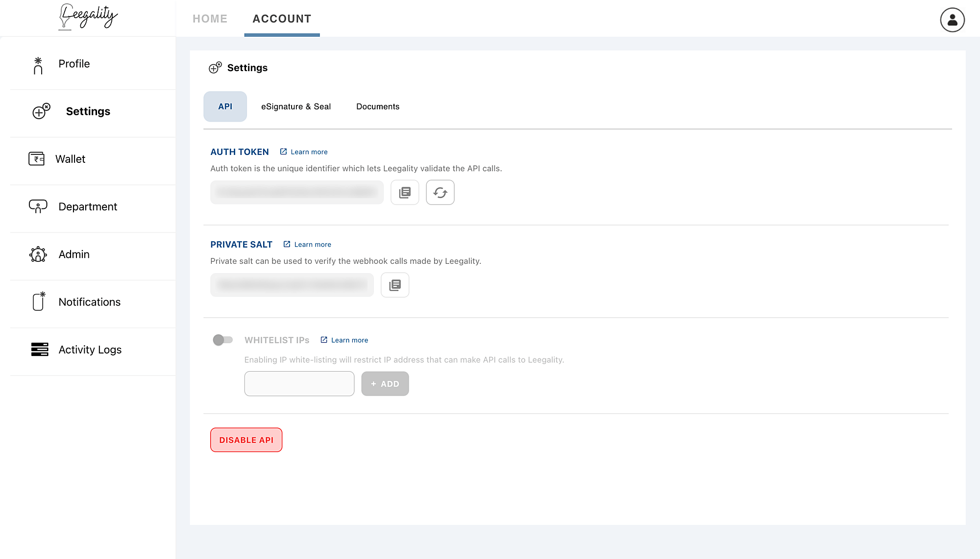Open Admin page in sidebar
This screenshot has height=559, width=980.
point(74,254)
